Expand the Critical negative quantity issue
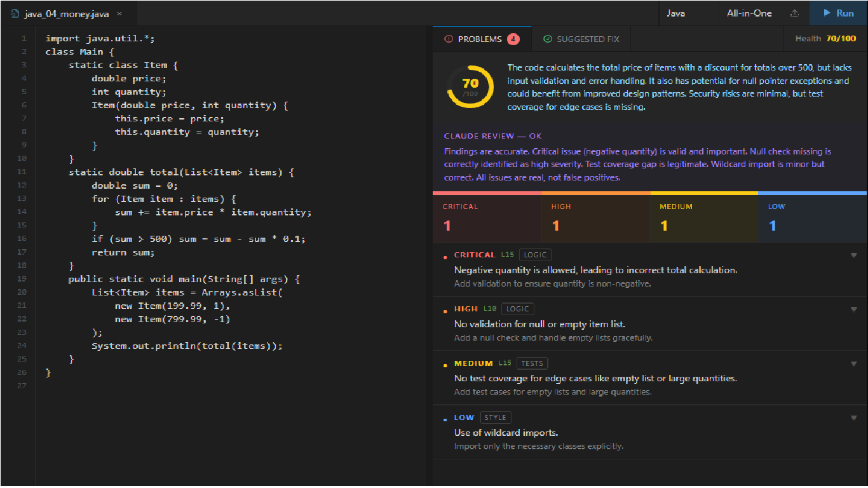This screenshot has width=868, height=488. tap(853, 255)
